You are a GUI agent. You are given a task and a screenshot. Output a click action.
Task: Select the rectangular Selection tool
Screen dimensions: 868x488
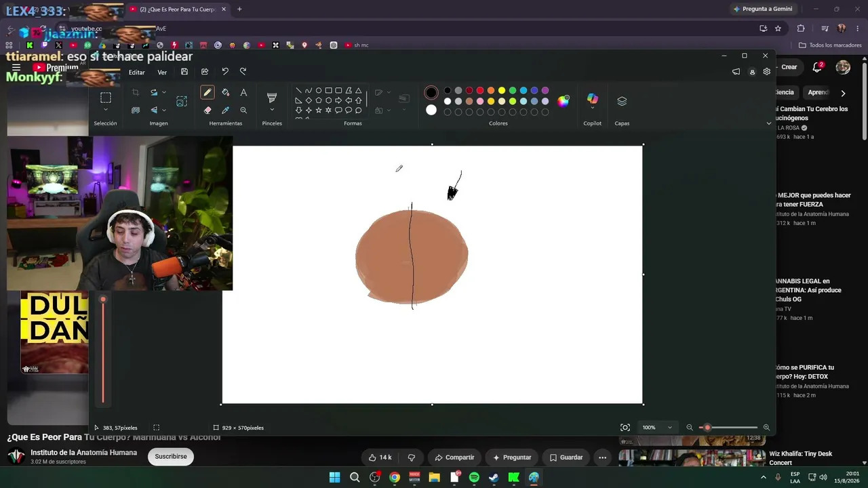point(105,98)
